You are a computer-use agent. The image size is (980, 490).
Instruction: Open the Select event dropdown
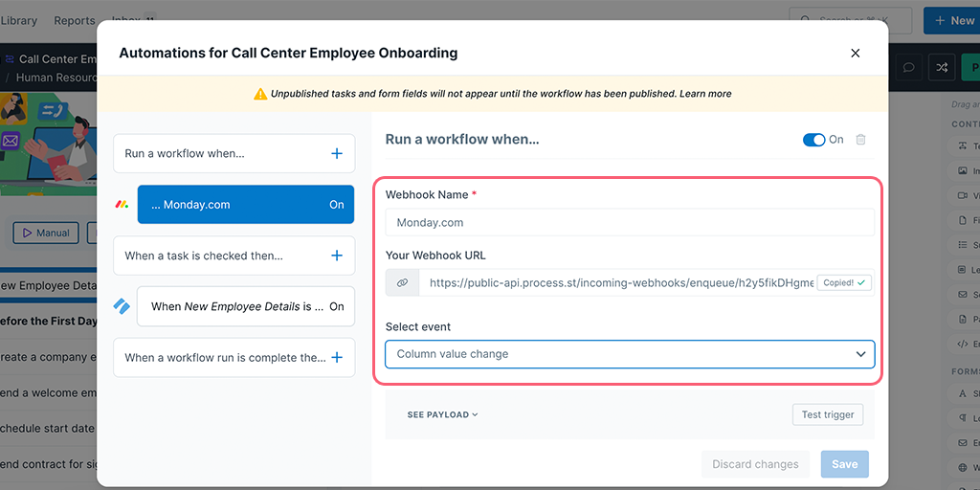[x=630, y=354]
